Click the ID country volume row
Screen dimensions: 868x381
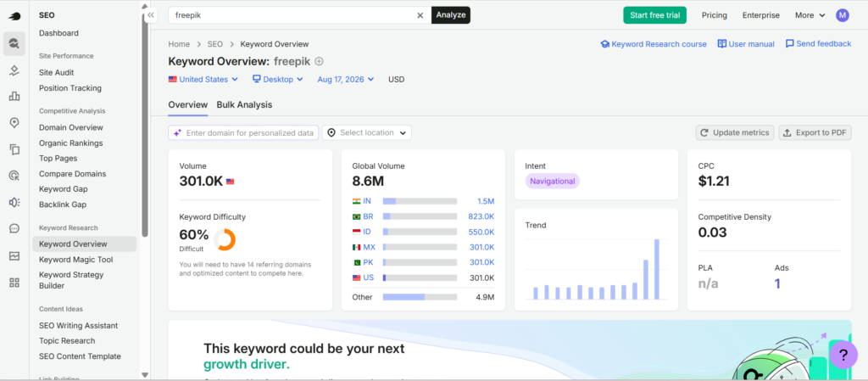click(423, 232)
